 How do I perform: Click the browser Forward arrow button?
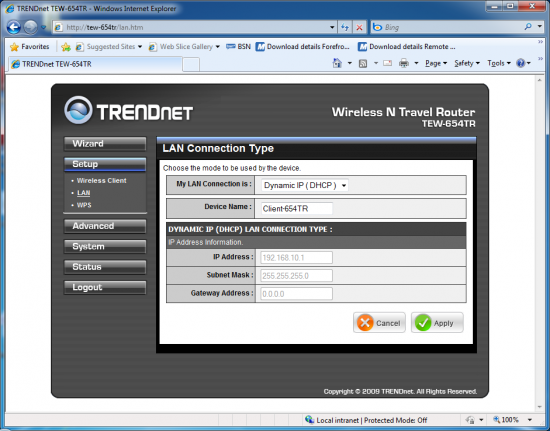click(31, 27)
